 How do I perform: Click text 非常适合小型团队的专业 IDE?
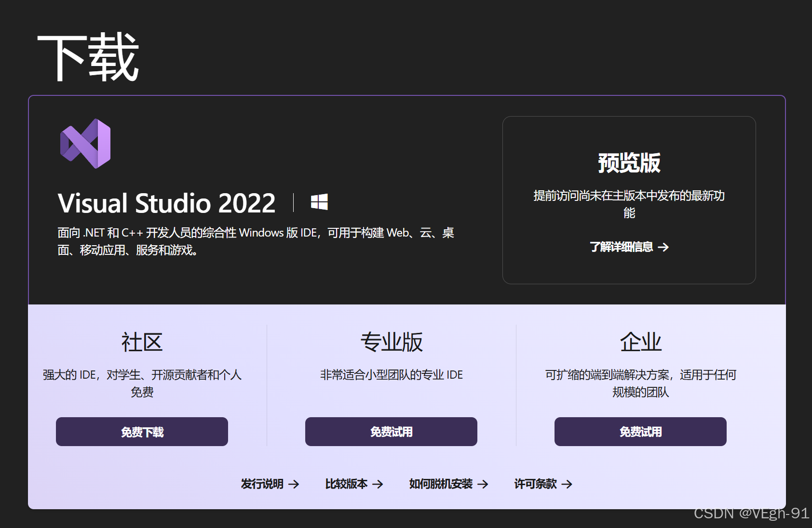coord(391,375)
